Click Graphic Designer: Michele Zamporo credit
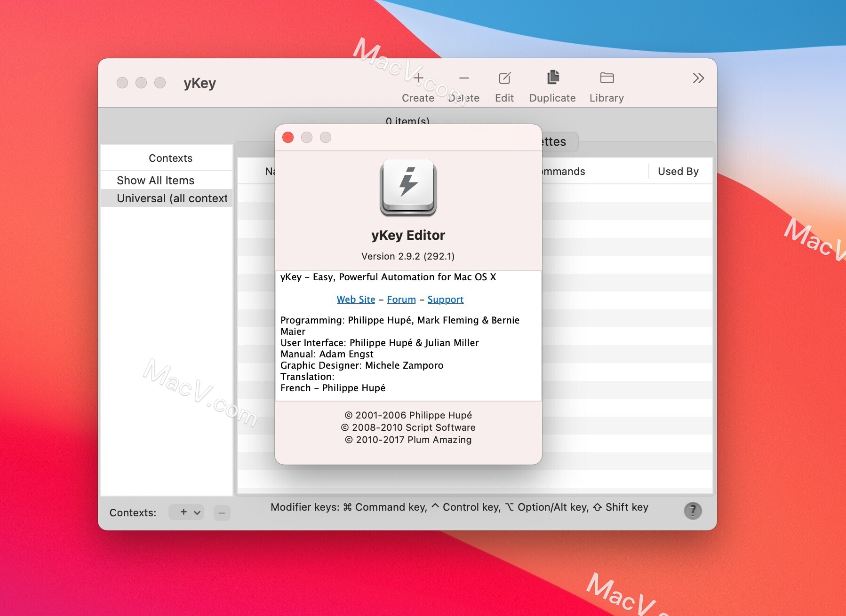 point(362,365)
